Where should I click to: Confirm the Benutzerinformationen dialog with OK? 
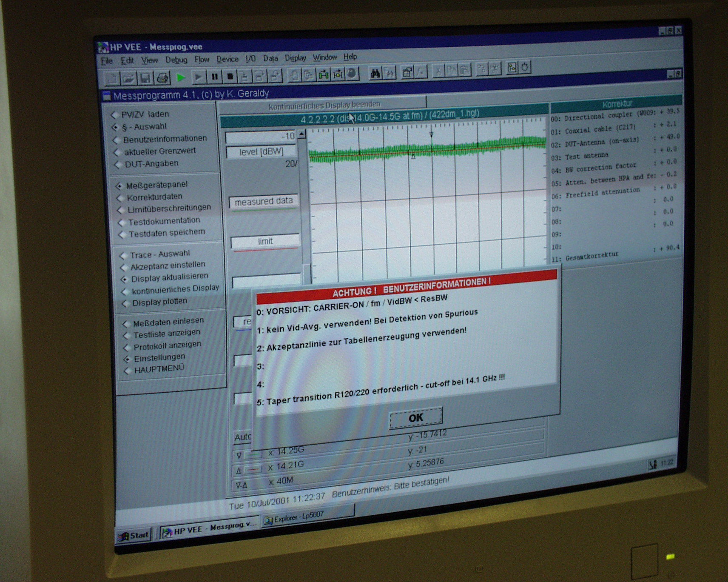point(416,418)
